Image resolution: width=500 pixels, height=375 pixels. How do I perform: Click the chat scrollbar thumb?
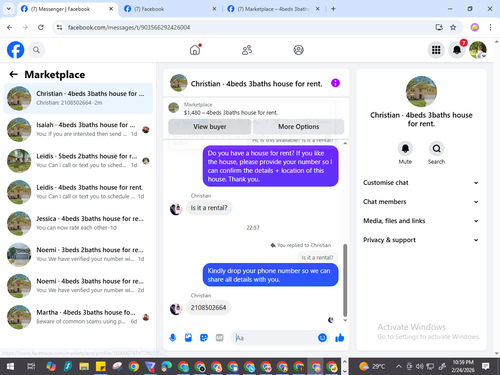345,280
